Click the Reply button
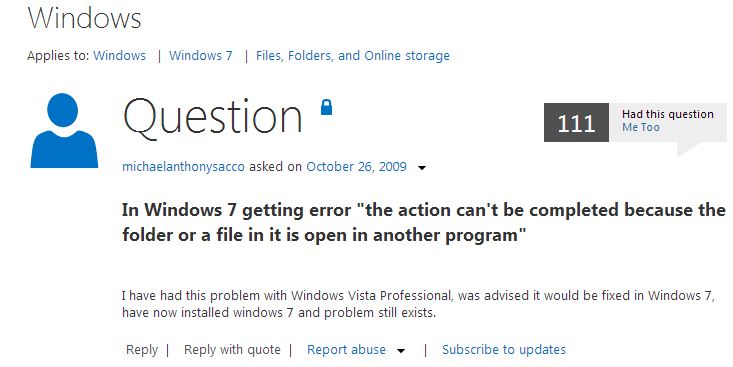 pyautogui.click(x=142, y=350)
